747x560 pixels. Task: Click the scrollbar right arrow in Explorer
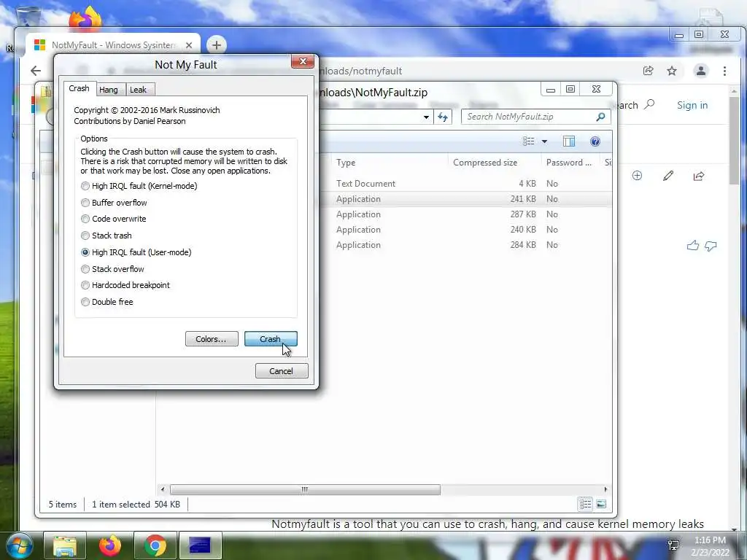coord(605,489)
